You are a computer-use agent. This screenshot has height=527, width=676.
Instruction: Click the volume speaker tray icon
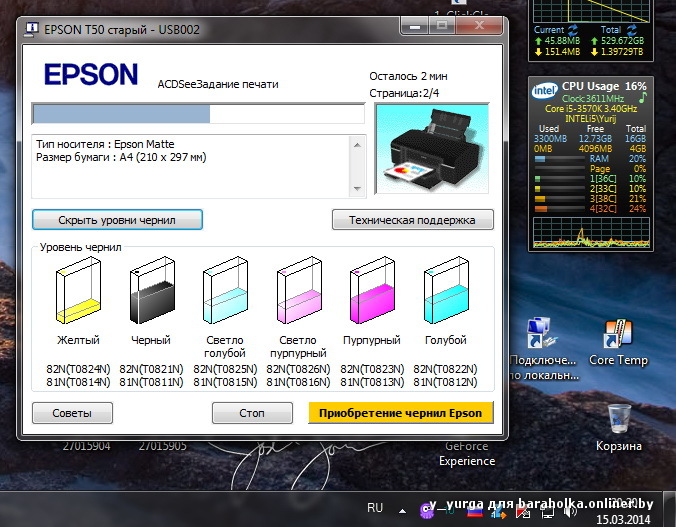click(570, 511)
